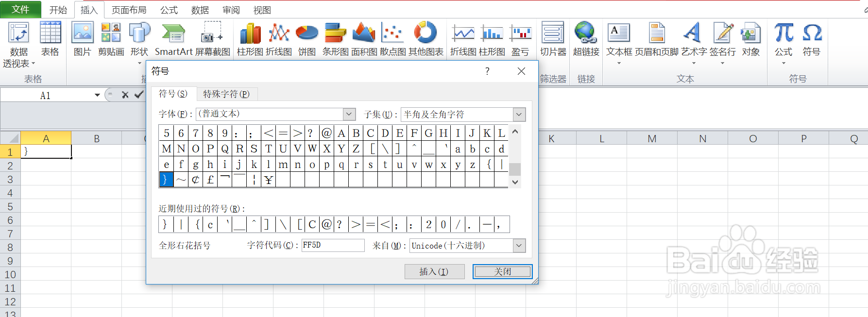This screenshot has height=317, width=868.
Task: Insert a picture with the 图片 icon
Action: click(x=83, y=39)
